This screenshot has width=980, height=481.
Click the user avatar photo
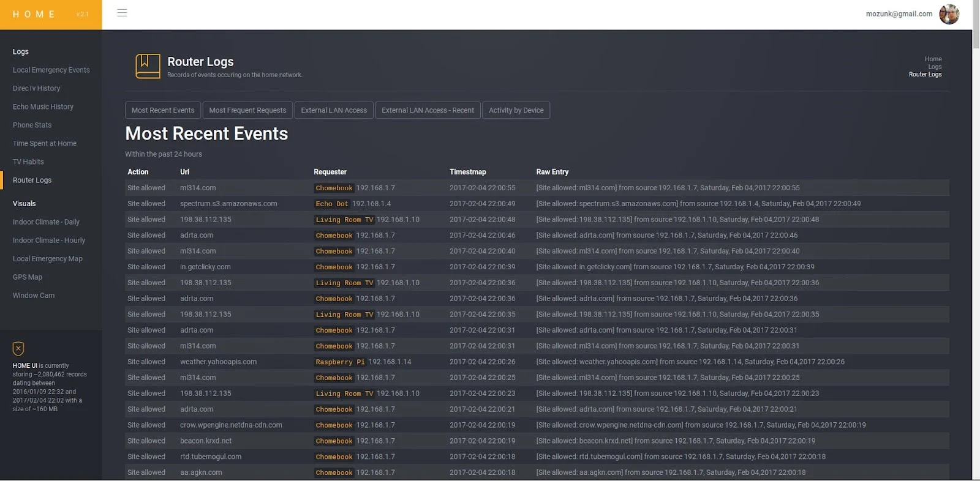[949, 14]
